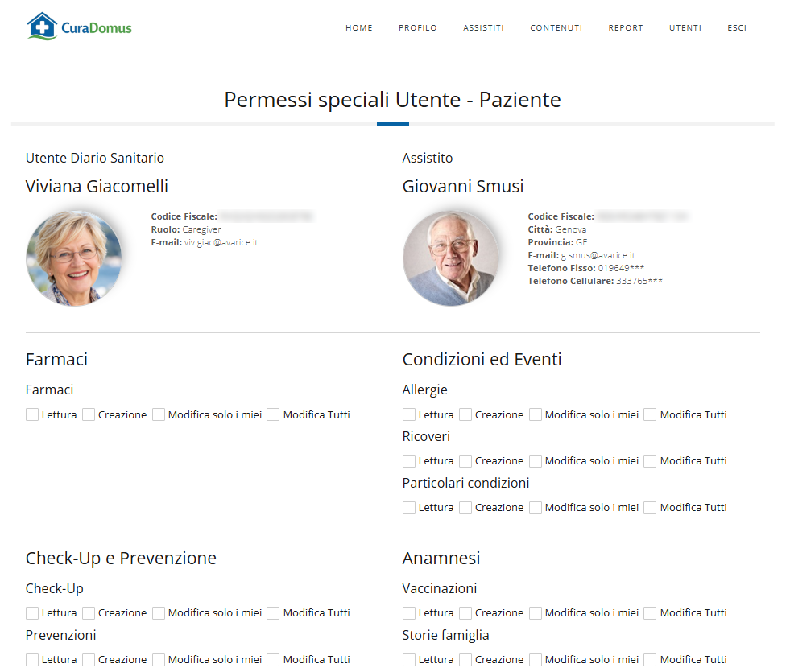The image size is (786, 672).
Task: Click the viv.giac@avarice.it email address
Action: 221,242
